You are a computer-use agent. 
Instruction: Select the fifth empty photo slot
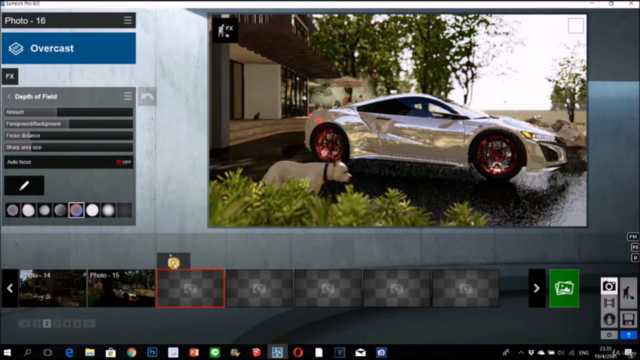point(465,288)
